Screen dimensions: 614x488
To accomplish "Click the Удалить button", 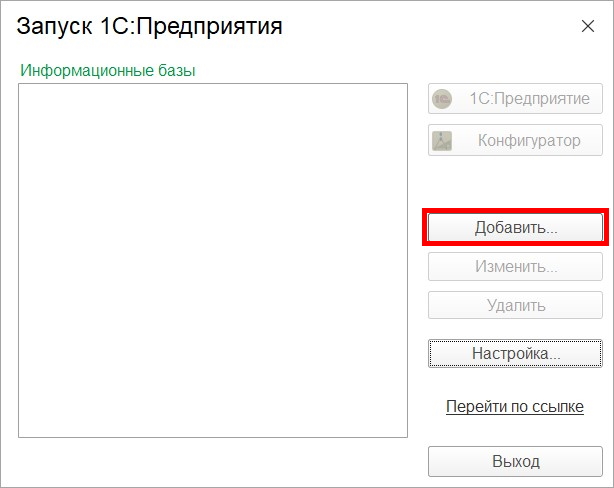I will tap(515, 305).
